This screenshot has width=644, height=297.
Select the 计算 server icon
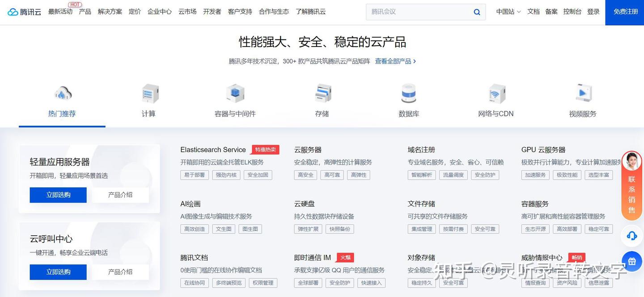click(150, 93)
